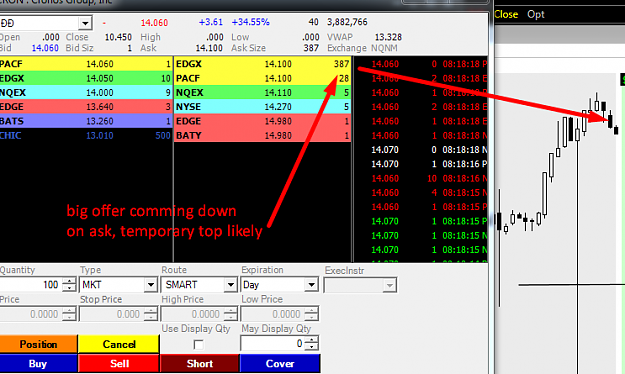Click the High Price stepper arrows
Image resolution: width=625 pixels, height=374 pixels.
230,314
